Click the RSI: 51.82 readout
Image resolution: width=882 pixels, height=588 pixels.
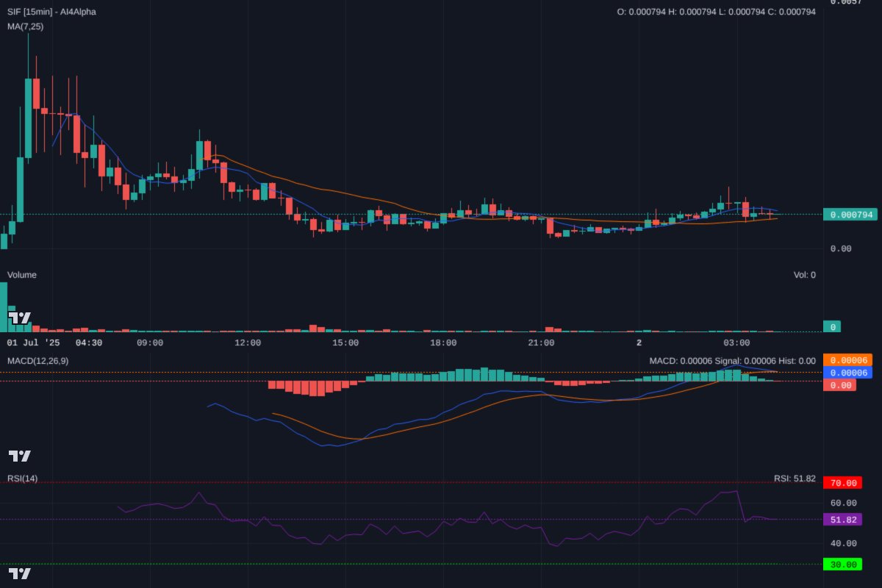coord(795,478)
